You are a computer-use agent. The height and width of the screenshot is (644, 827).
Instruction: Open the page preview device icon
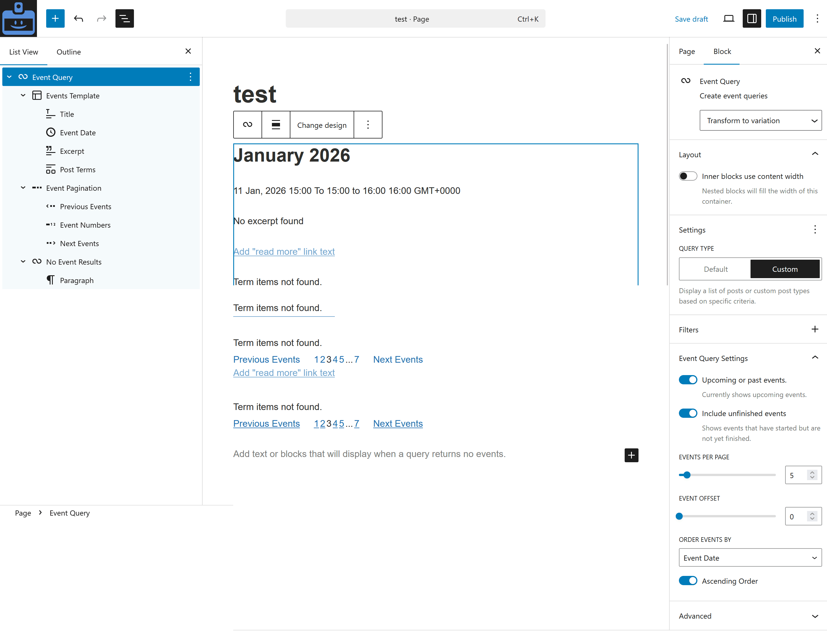(729, 18)
